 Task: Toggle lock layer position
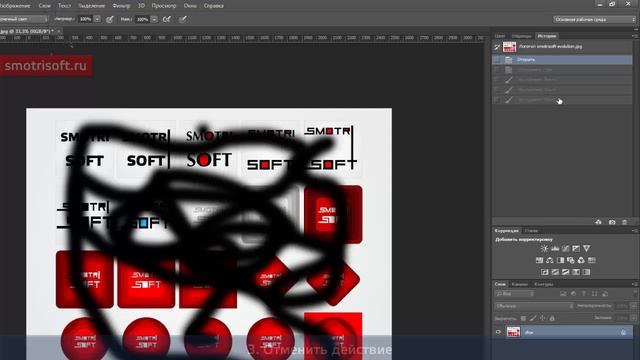(542, 318)
